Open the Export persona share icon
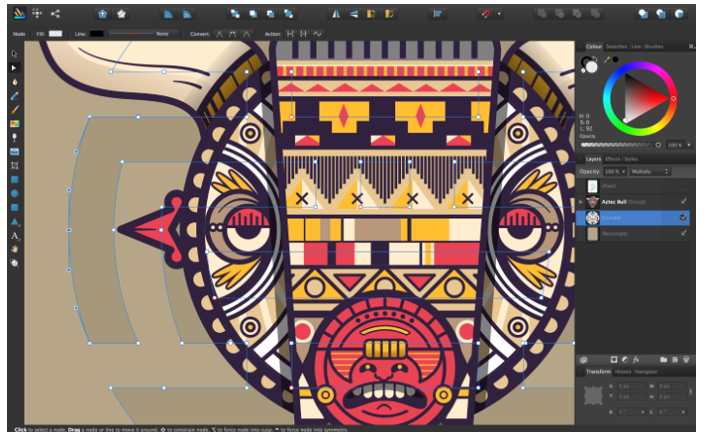 pos(54,14)
